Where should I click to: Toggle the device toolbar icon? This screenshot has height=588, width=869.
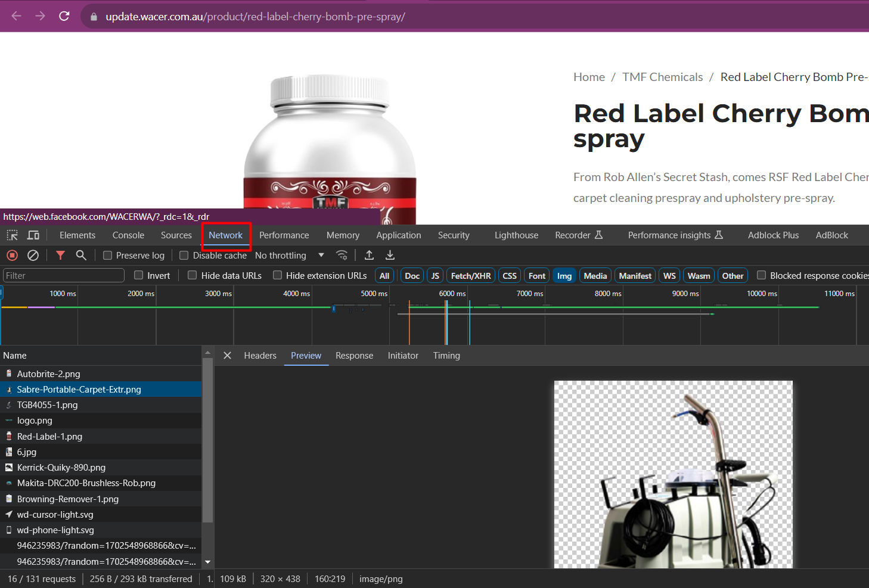tap(33, 235)
